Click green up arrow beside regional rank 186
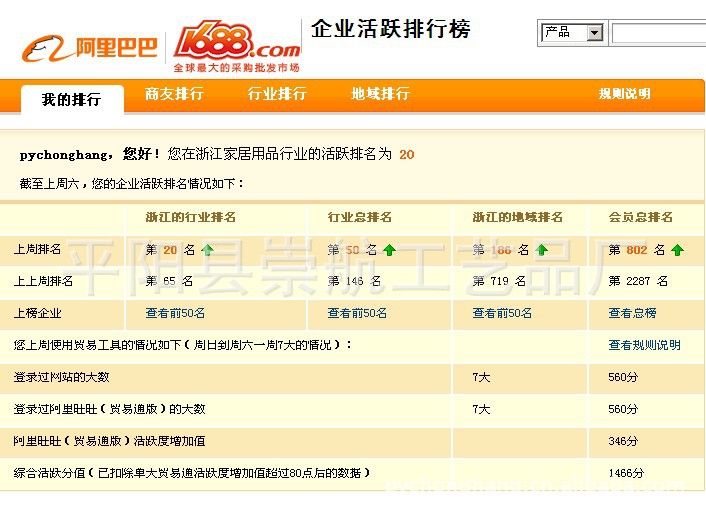Screen dimensions: 706x513 pyautogui.click(x=541, y=250)
